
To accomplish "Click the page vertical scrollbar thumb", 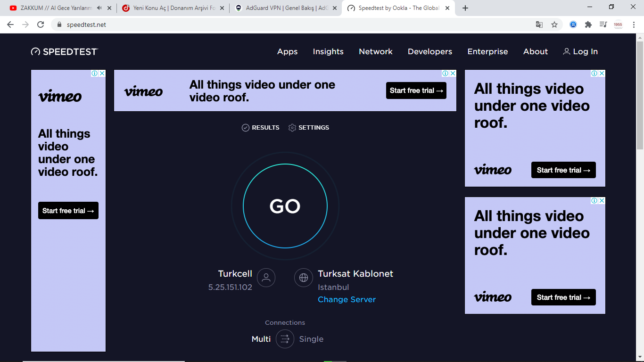I will [640, 96].
